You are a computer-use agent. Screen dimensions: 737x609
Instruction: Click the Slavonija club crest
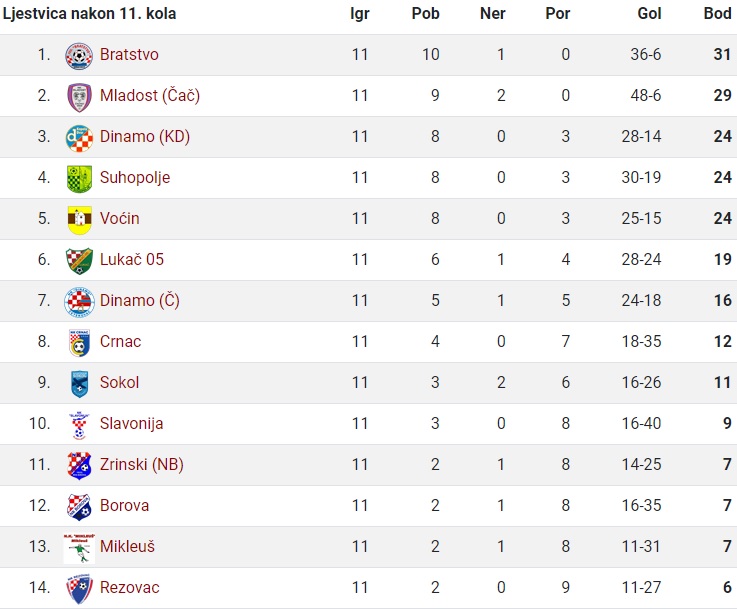[x=79, y=425]
